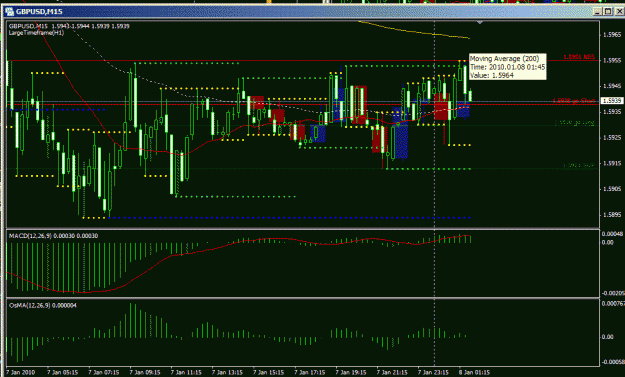Viewport: 625px width, 377px height.
Task: Click OsMA scale value 0.000767
Action: pyautogui.click(x=613, y=304)
